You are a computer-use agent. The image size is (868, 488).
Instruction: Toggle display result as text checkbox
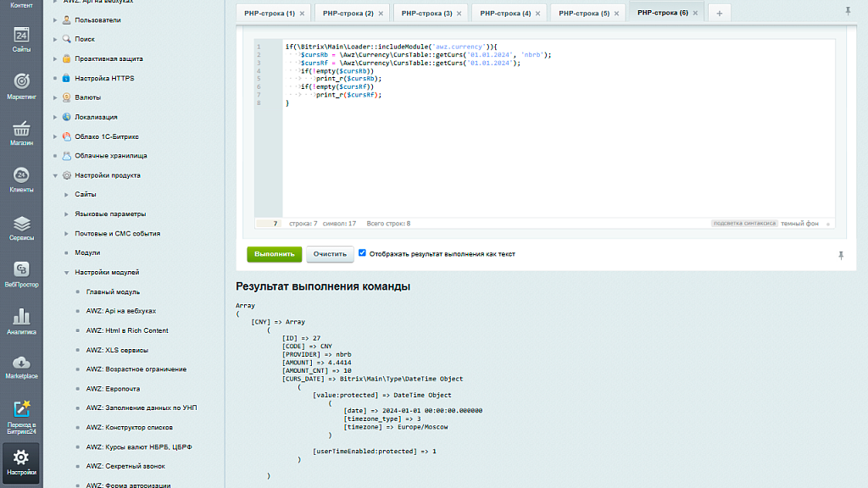362,252
